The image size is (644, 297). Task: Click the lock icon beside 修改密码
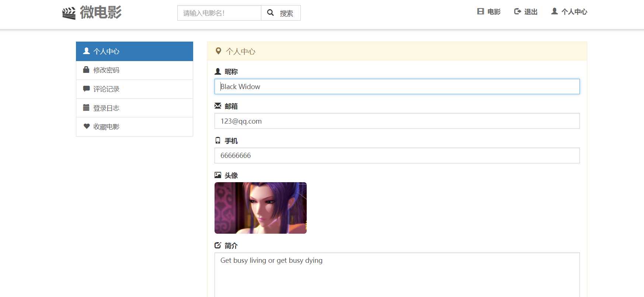click(x=86, y=70)
